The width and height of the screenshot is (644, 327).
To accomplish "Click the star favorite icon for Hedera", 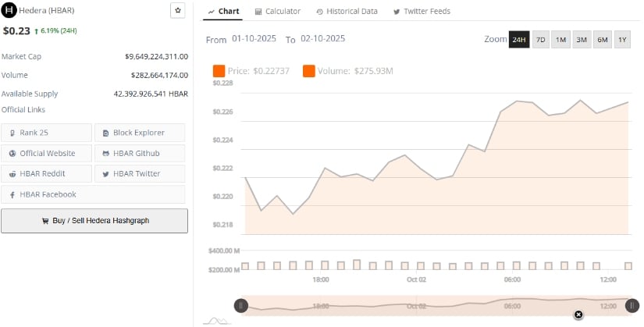I will coord(178,11).
